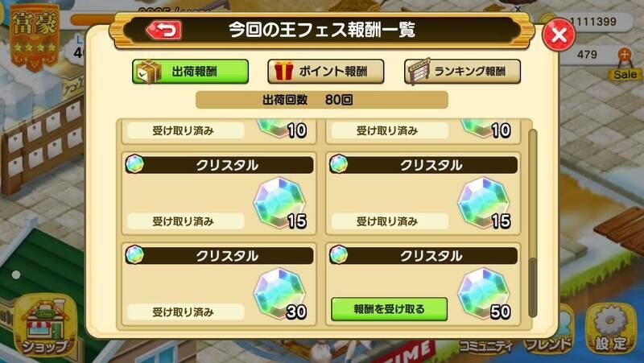Click the small crystal icon on bottom-right card header

339,254
